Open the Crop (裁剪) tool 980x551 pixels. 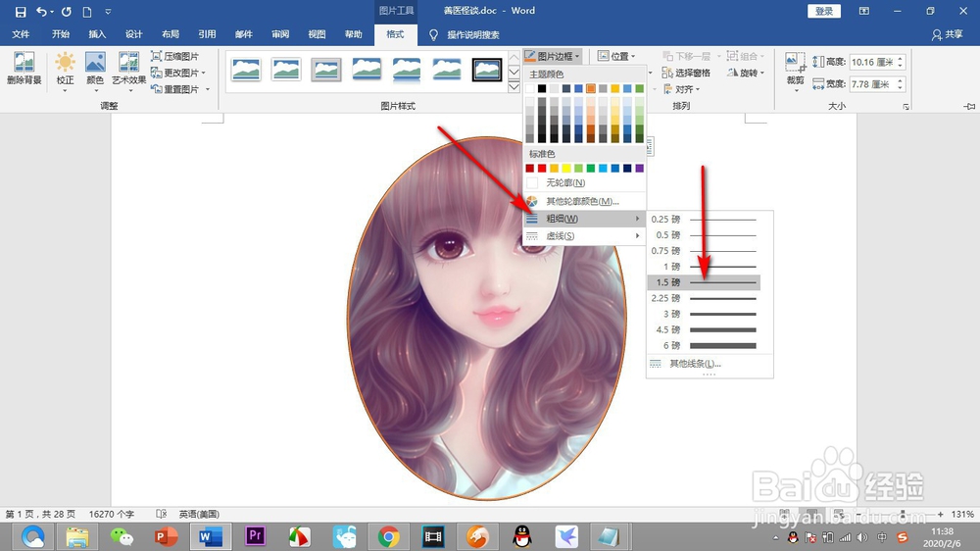795,70
